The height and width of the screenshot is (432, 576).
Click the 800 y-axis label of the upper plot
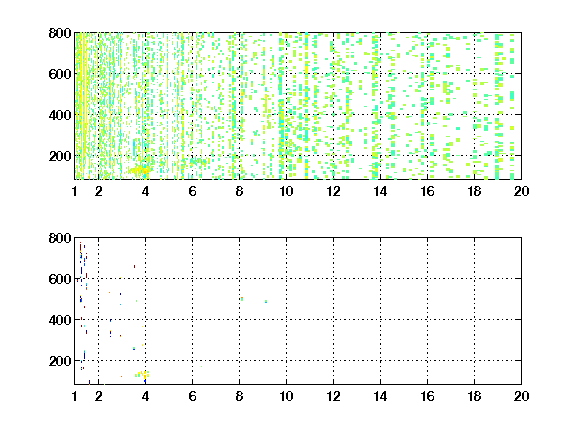60,33
